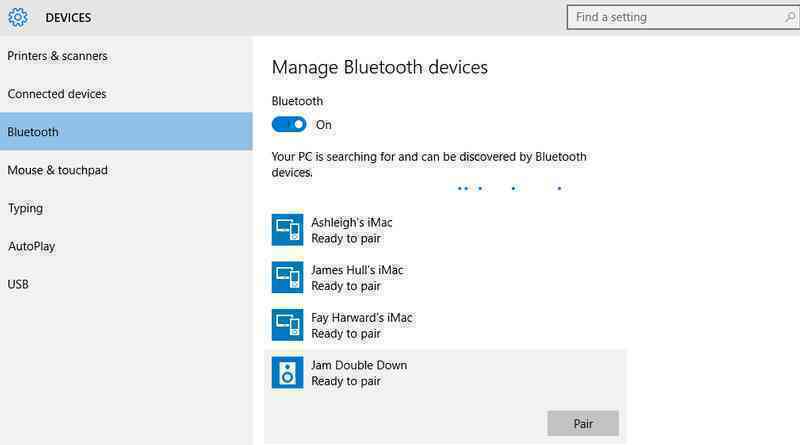
Task: Open AutoPlay settings
Action: pyautogui.click(x=126, y=246)
